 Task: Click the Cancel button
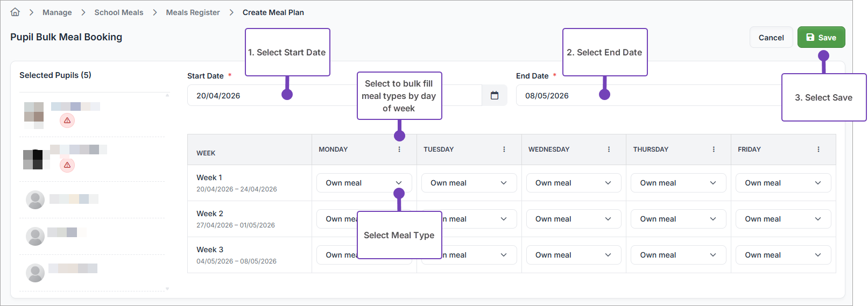tap(771, 38)
